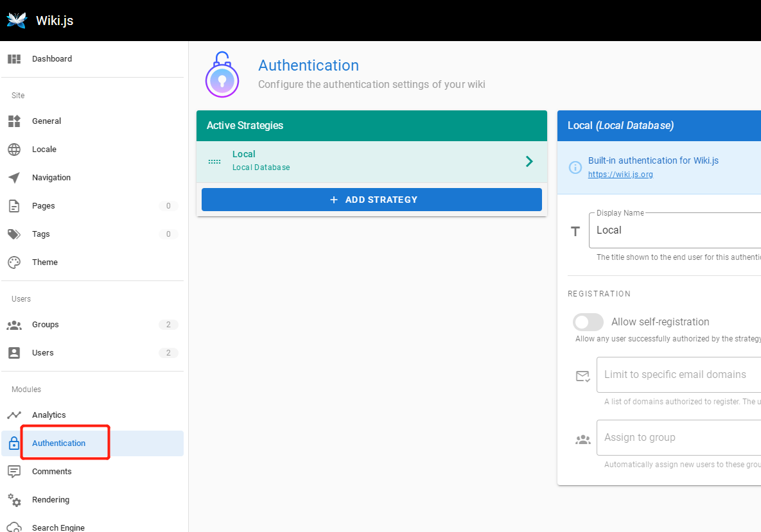
Task: Click the Navigation arrow icon
Action: 14,178
